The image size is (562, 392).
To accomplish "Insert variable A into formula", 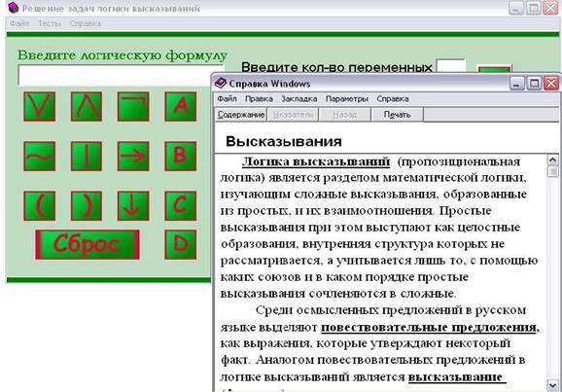I will coord(181,107).
